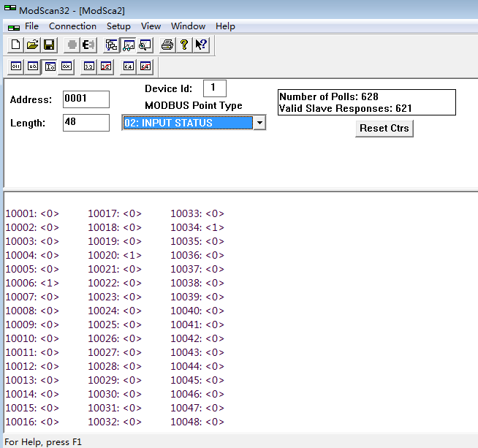Click the 10006: <1> data entry
This screenshot has width=478, height=448.
[x=32, y=283]
